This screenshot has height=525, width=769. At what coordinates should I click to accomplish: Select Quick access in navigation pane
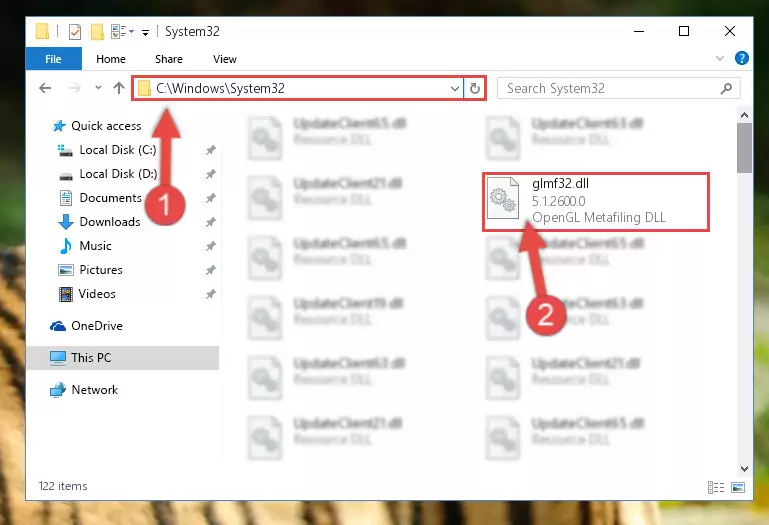(x=106, y=126)
